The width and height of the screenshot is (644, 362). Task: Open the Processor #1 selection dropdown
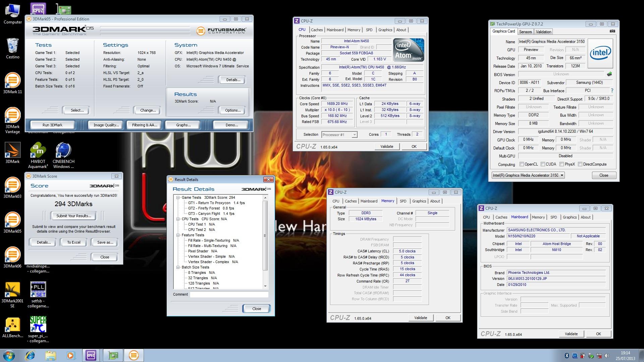(339, 134)
